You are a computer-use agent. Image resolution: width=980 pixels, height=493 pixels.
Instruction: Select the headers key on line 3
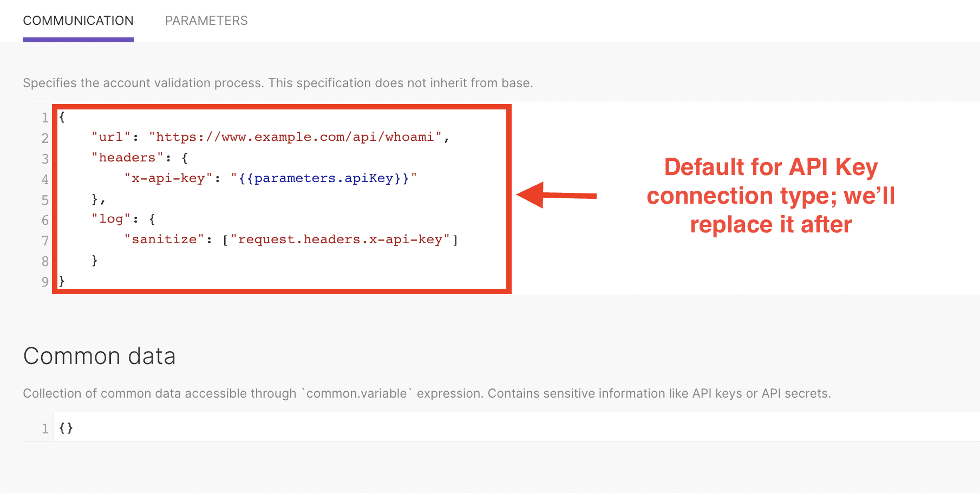tap(125, 157)
